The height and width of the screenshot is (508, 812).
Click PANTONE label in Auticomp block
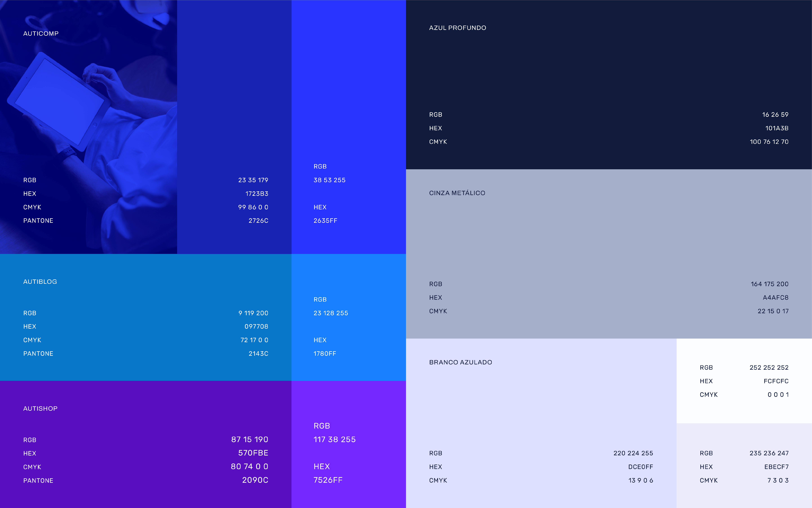pos(38,221)
